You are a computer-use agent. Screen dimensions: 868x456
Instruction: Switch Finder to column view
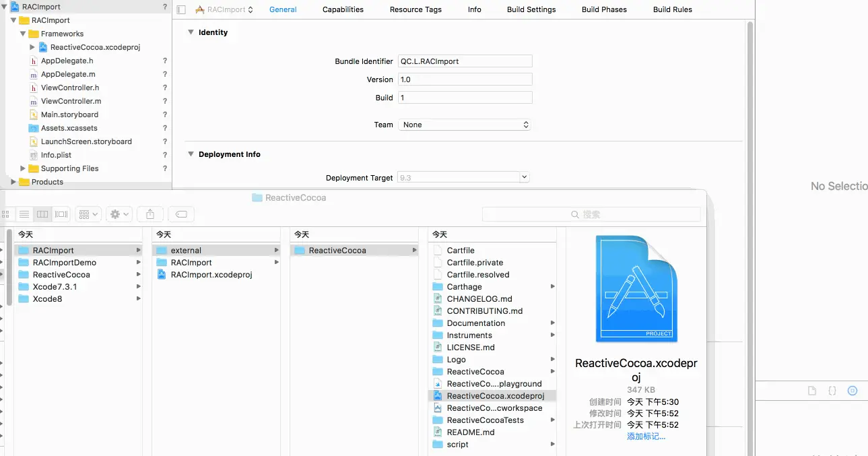tap(42, 214)
